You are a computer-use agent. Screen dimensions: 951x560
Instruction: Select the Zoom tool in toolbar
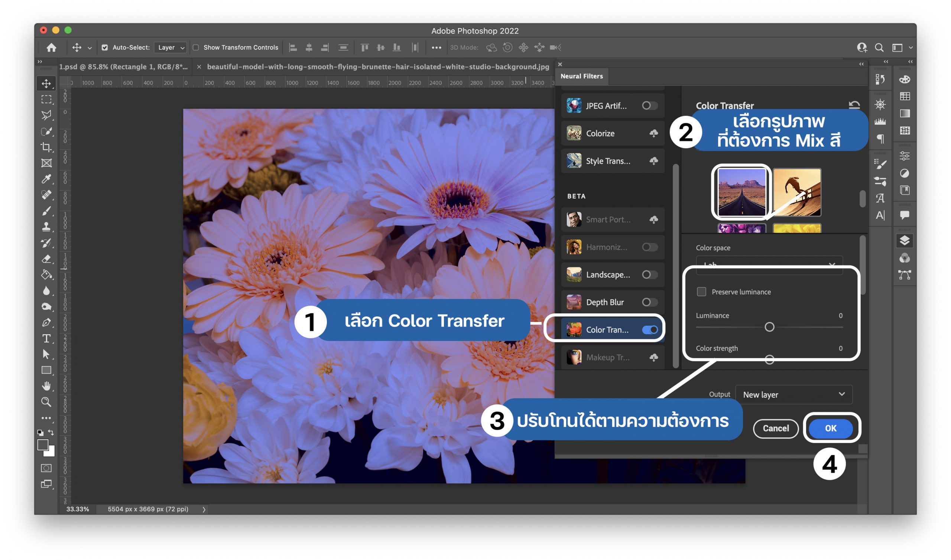[x=46, y=402]
